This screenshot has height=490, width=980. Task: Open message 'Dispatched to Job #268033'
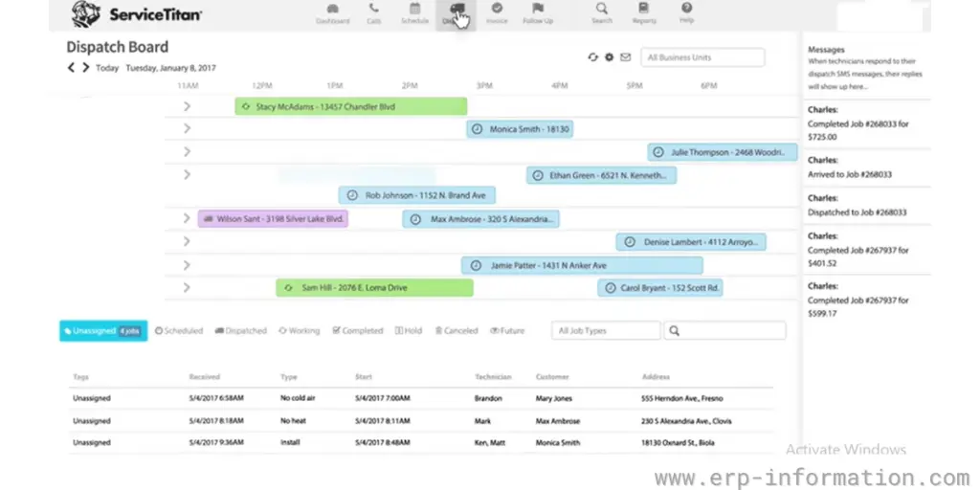click(857, 212)
